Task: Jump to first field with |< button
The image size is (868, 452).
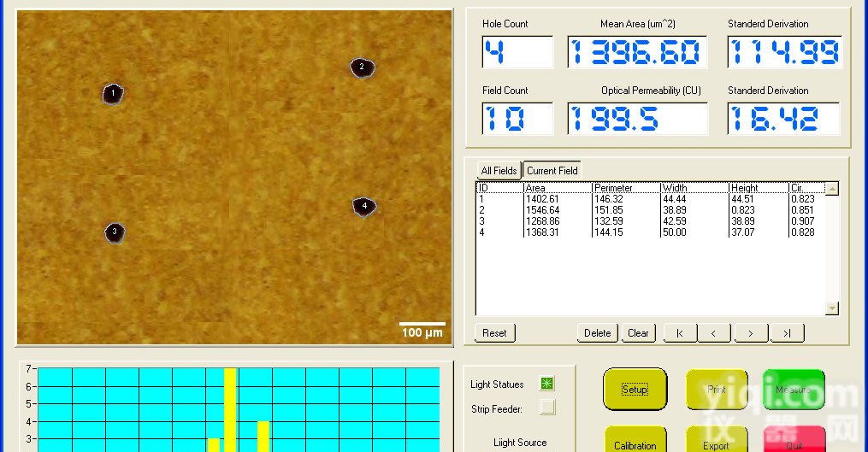Action: [680, 333]
